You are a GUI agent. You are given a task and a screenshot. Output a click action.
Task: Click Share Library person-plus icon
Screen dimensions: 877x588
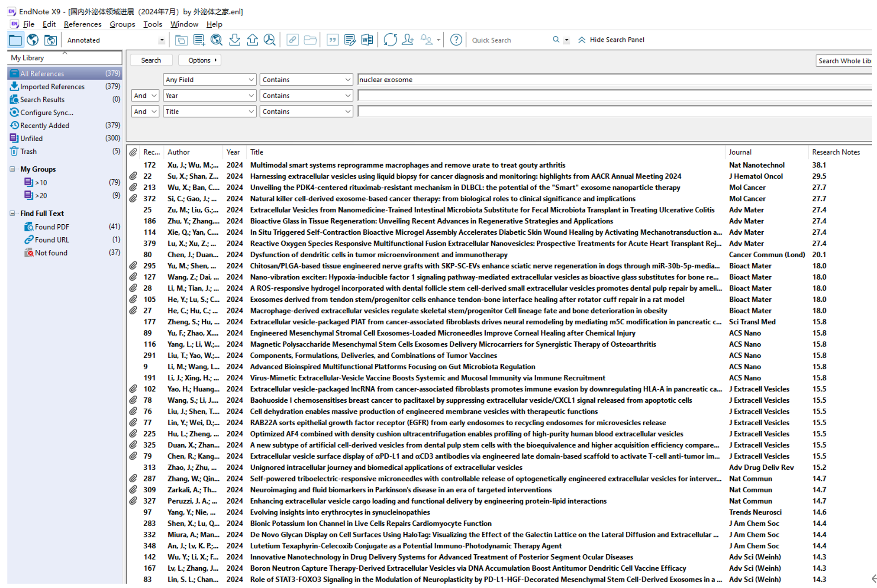pos(408,40)
